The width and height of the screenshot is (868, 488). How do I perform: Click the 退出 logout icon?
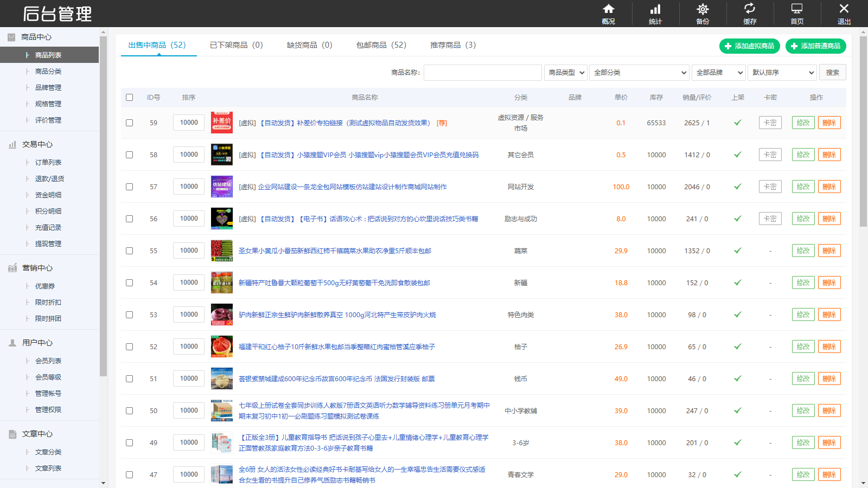click(x=844, y=14)
